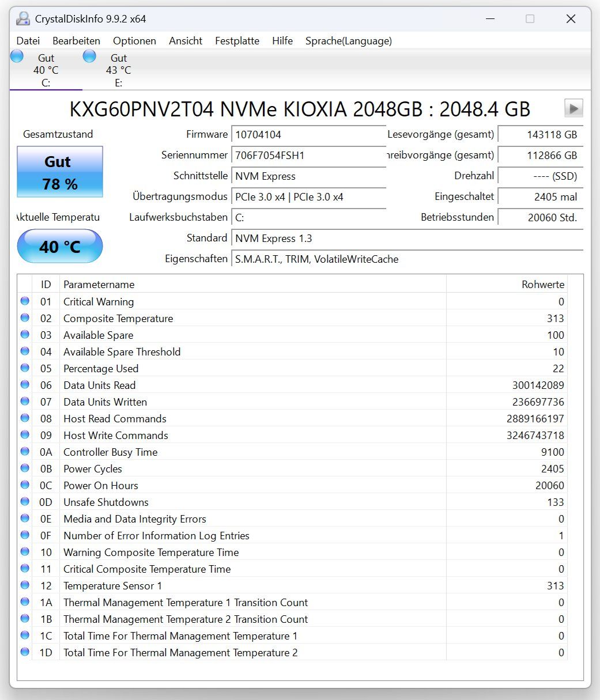Click the Eigenschaften field S.M.A.R.T., TRIM

(x=407, y=259)
